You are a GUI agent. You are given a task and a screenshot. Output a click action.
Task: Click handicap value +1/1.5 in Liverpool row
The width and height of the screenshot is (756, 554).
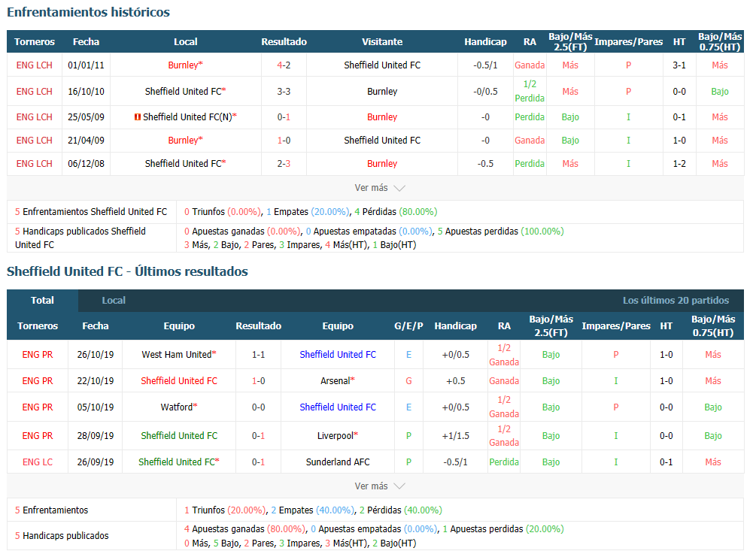pos(455,435)
